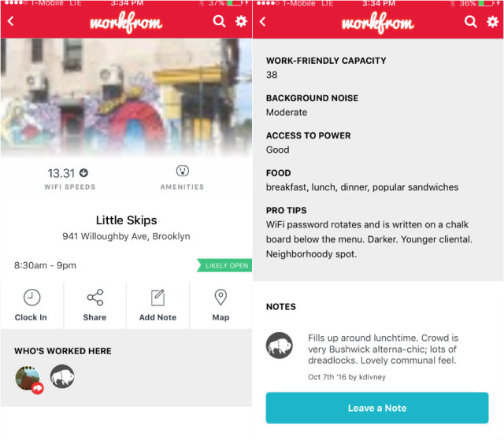Open settings gear on the right screen

[x=492, y=21]
